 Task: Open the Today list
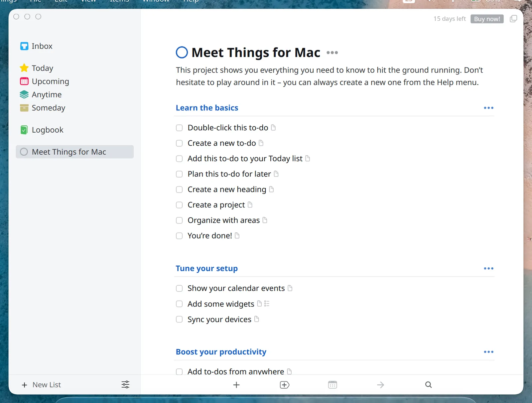pos(37,68)
